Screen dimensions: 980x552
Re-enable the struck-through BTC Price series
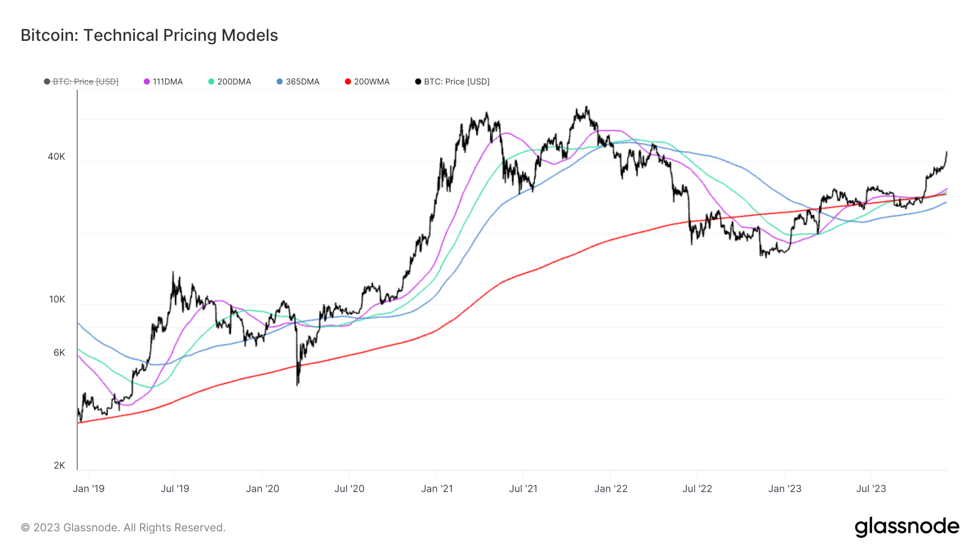(x=85, y=82)
